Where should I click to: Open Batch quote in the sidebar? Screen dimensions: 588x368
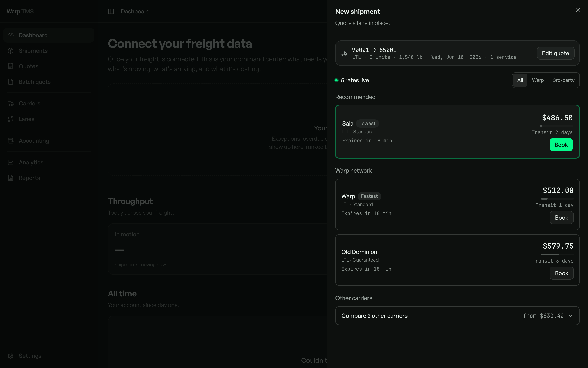point(49,82)
